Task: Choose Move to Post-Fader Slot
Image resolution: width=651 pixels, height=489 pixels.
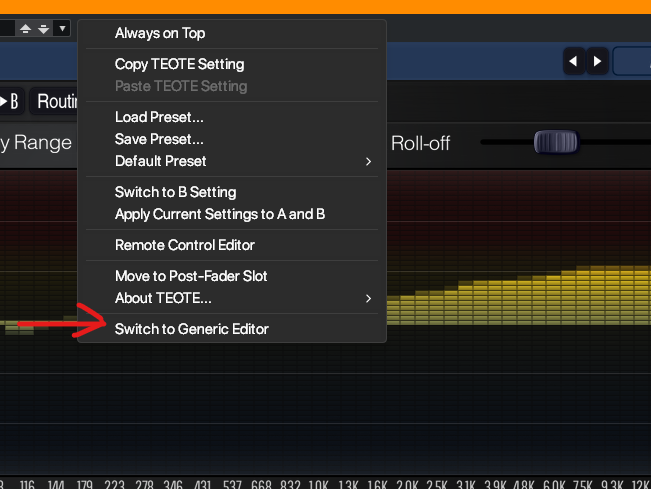Action: click(191, 276)
